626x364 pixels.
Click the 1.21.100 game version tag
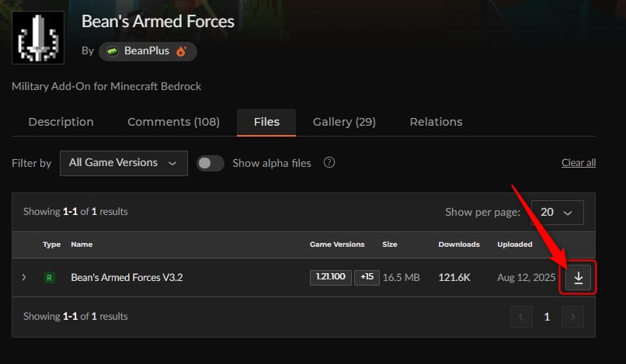click(x=331, y=277)
